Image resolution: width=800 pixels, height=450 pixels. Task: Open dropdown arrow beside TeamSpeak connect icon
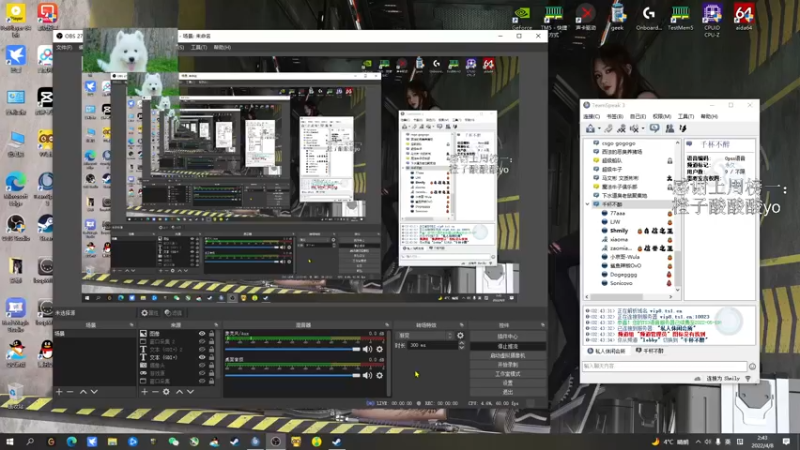tap(598, 129)
